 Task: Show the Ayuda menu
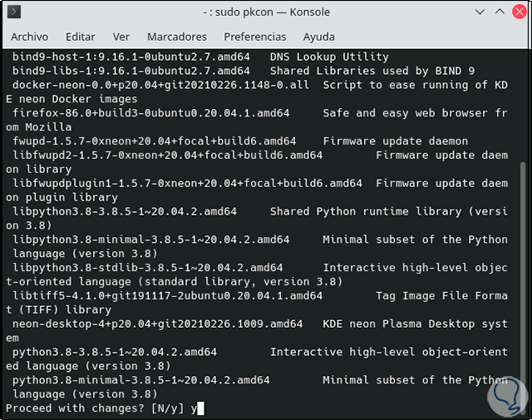pyautogui.click(x=319, y=37)
